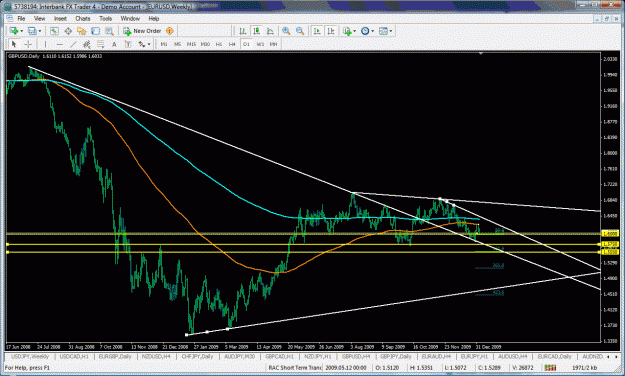
Task: Switch to USDJPY,Weekly chart tab
Action: 30,356
